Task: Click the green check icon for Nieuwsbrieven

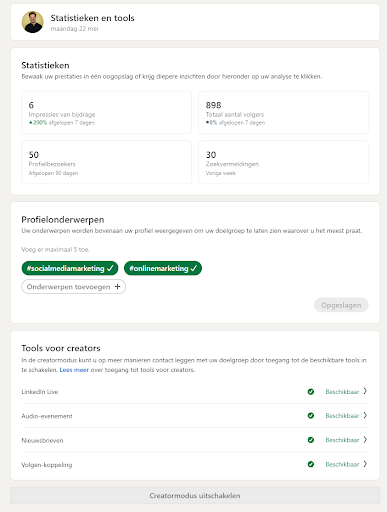Action: click(311, 440)
